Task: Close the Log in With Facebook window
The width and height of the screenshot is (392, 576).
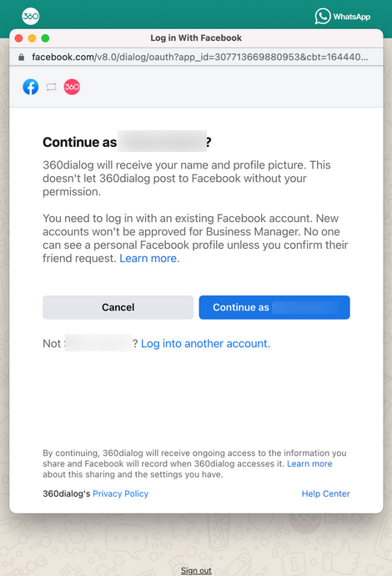Action: pyautogui.click(x=18, y=38)
